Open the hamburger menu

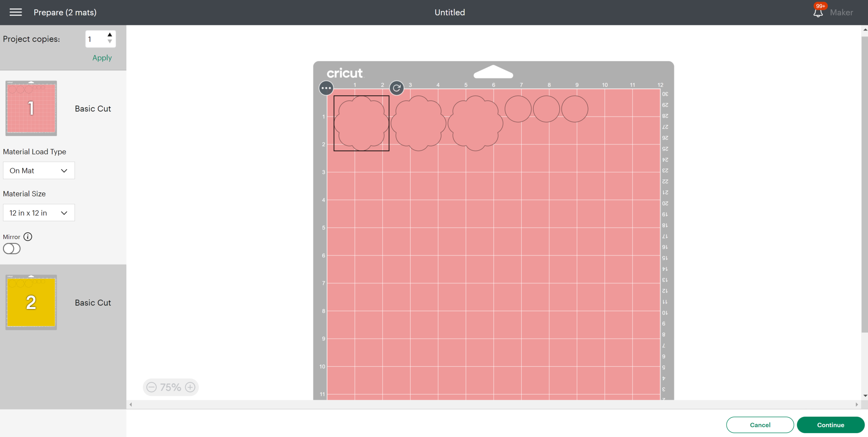pos(16,12)
